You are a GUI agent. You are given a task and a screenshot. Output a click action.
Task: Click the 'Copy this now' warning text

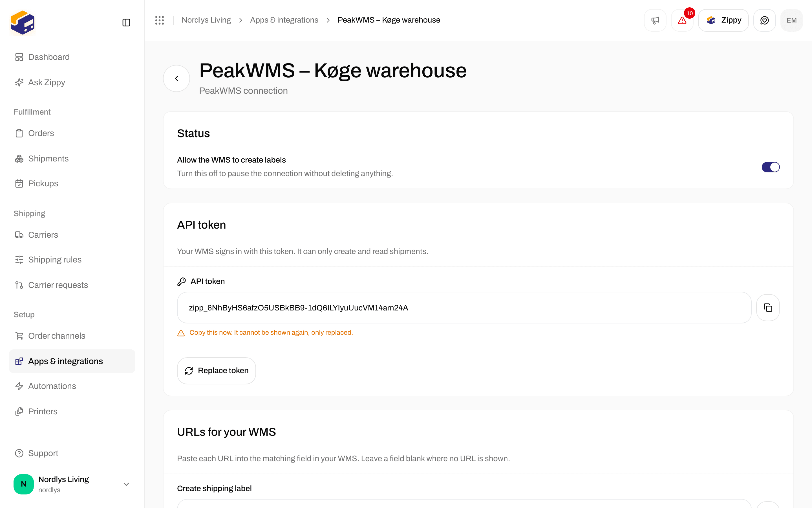[271, 333]
